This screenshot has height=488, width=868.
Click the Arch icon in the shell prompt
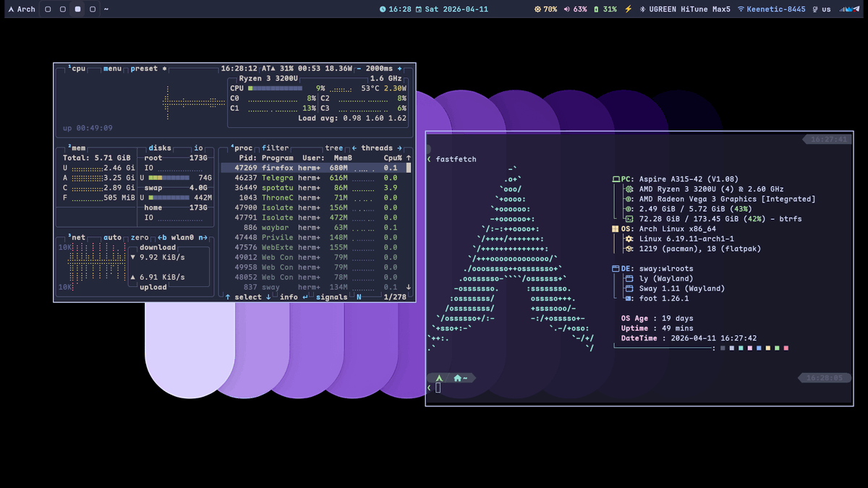(439, 377)
